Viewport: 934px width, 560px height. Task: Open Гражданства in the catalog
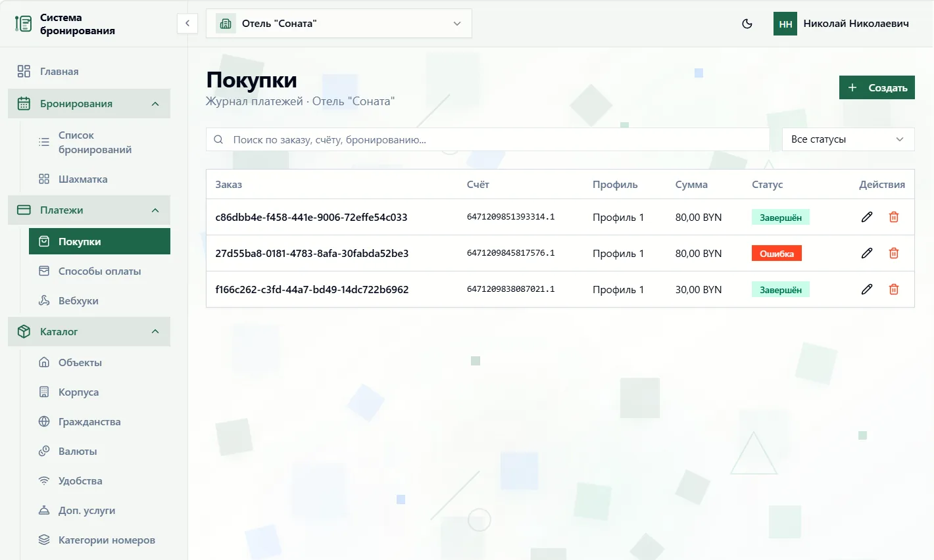pos(99,422)
